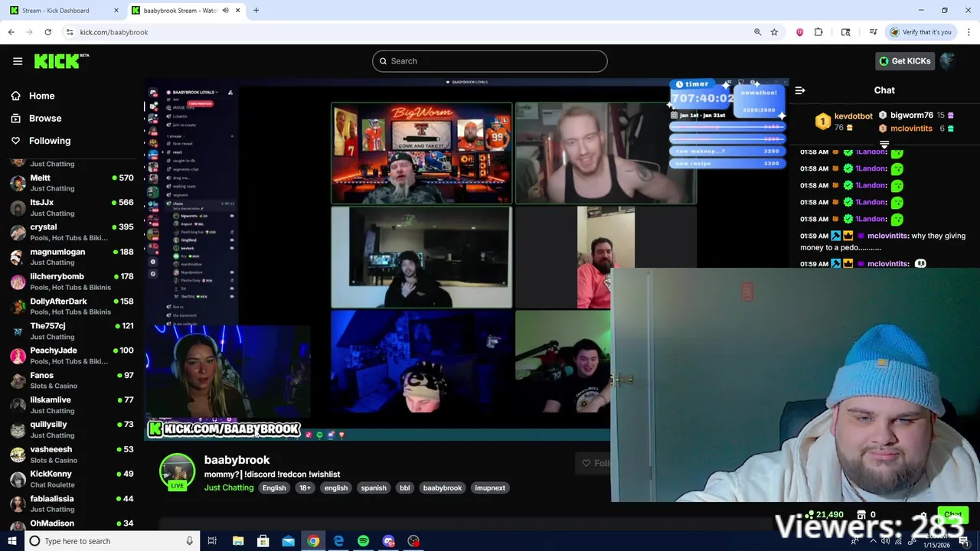Click kevdotbot in gift leaderboard

[x=853, y=116]
